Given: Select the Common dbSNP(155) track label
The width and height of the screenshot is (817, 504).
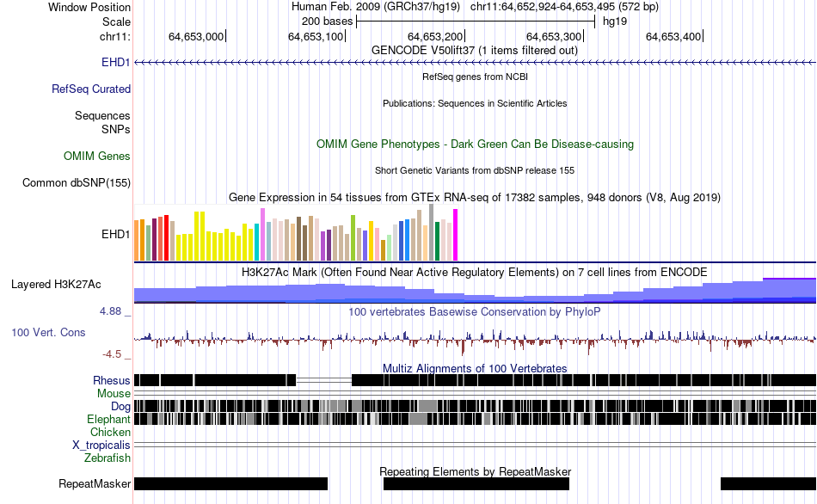Looking at the screenshot, I should coord(77,183).
